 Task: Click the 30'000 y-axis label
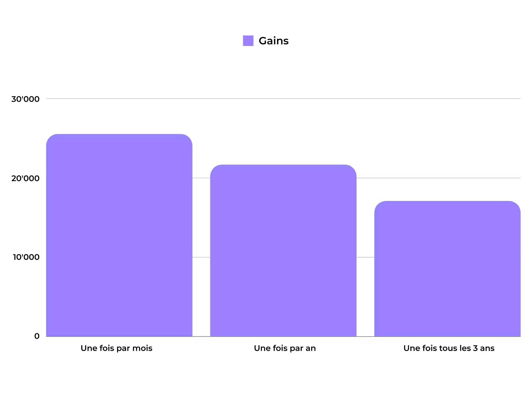25,99
